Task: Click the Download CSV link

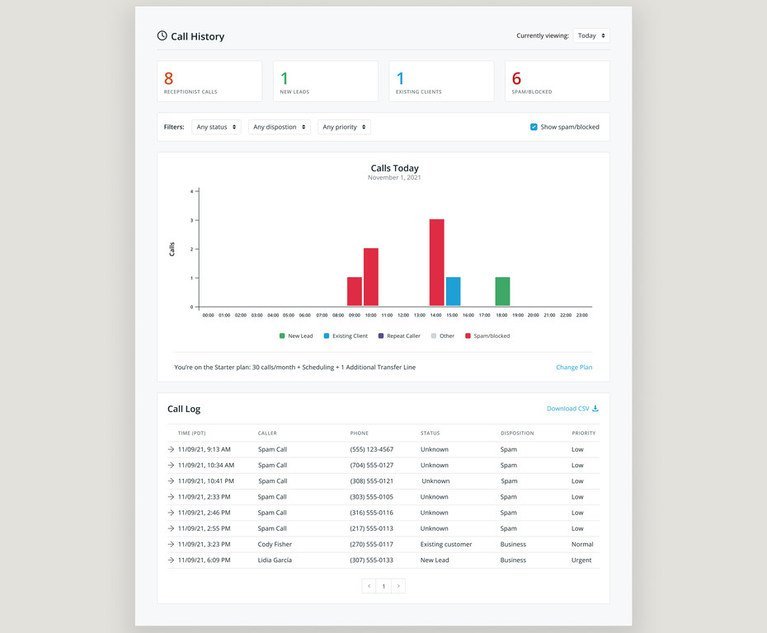Action: tap(567, 408)
